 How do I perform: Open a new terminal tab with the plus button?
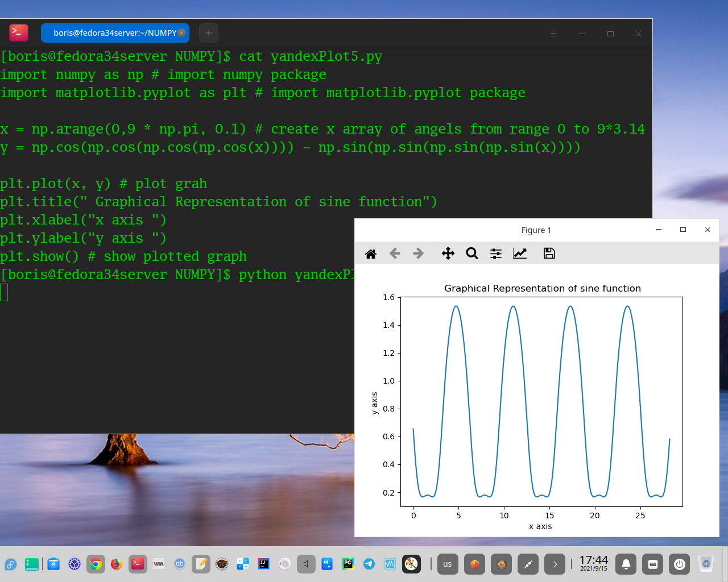(x=208, y=33)
